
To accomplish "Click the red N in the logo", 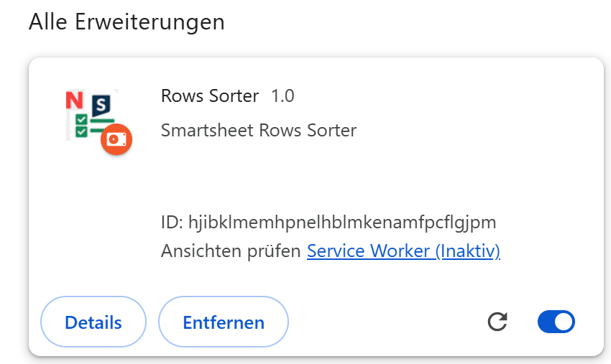I will tap(74, 100).
